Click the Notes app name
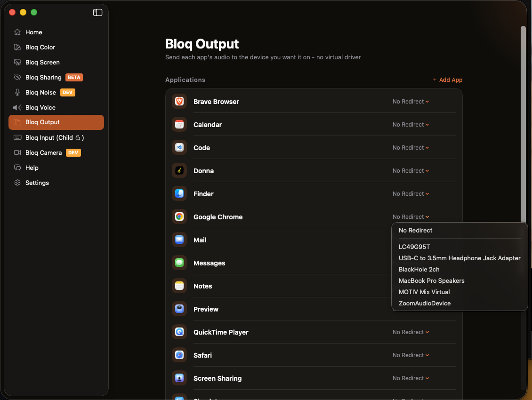 click(202, 286)
